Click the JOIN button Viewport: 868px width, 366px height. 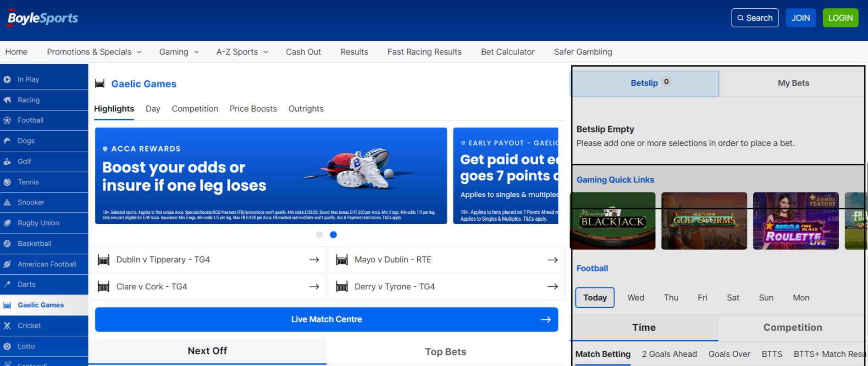[801, 18]
